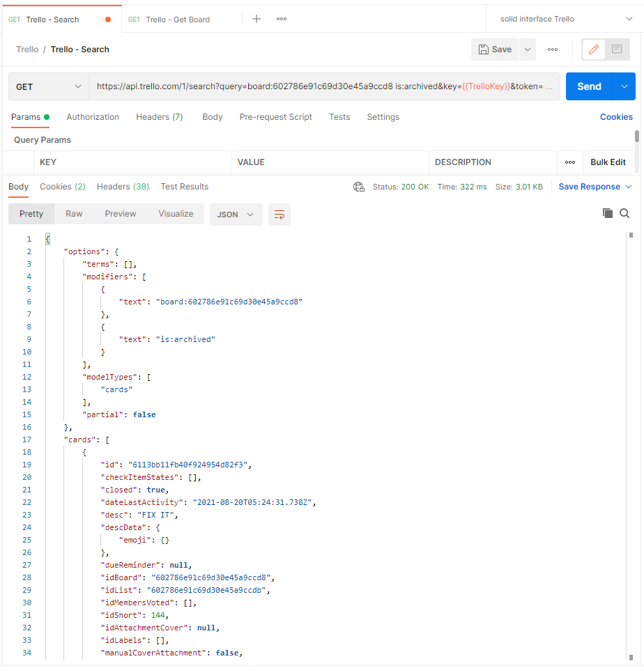Open the comments icon beside pencil
Viewport: 644px width, 668px height.
617,49
